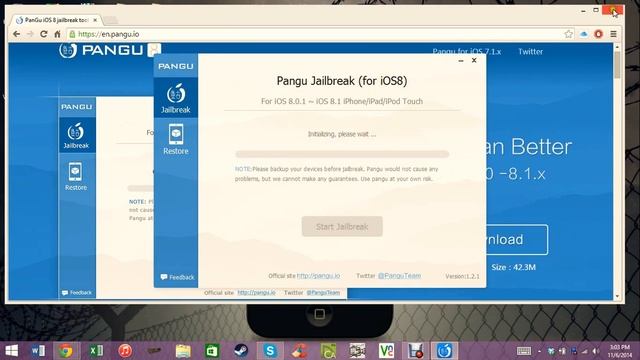Open Feedback in the Pangu app sidebar

tap(177, 277)
